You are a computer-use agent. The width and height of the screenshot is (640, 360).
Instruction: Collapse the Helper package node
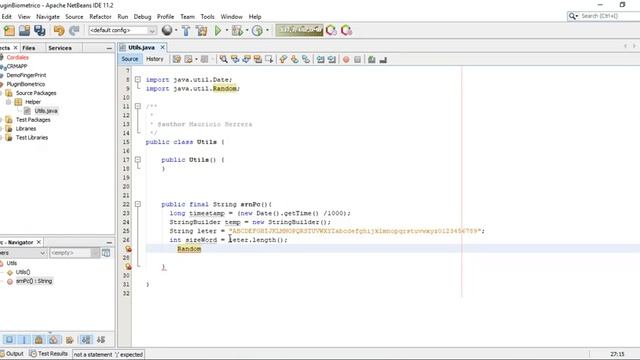click(8, 102)
